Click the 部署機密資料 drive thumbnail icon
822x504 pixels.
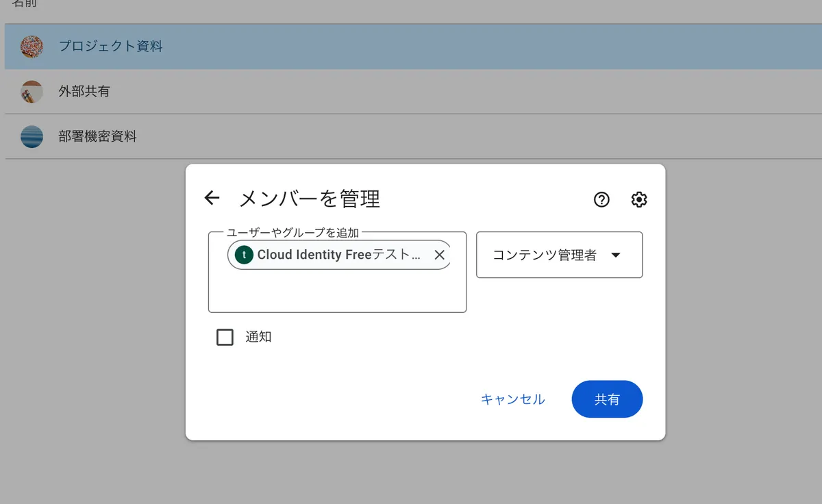(32, 136)
